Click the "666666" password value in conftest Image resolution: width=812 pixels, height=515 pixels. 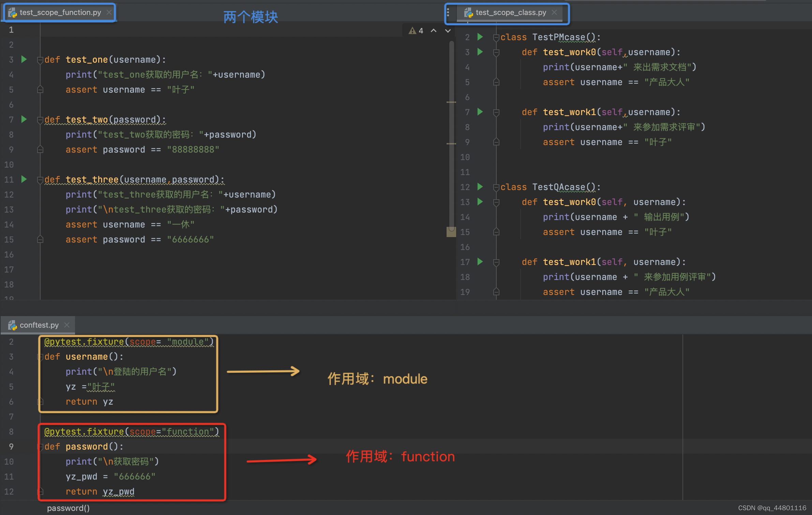(135, 477)
